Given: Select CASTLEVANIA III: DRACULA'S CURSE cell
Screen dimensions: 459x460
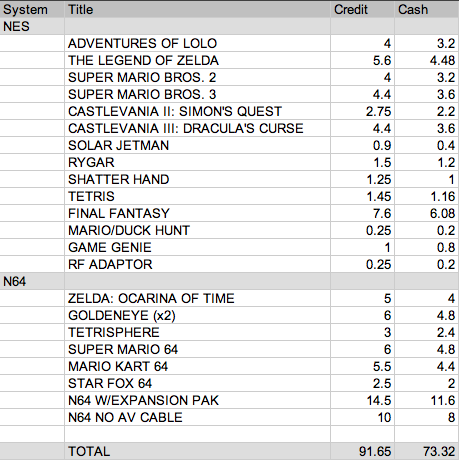Looking at the screenshot, I should click(x=197, y=128).
